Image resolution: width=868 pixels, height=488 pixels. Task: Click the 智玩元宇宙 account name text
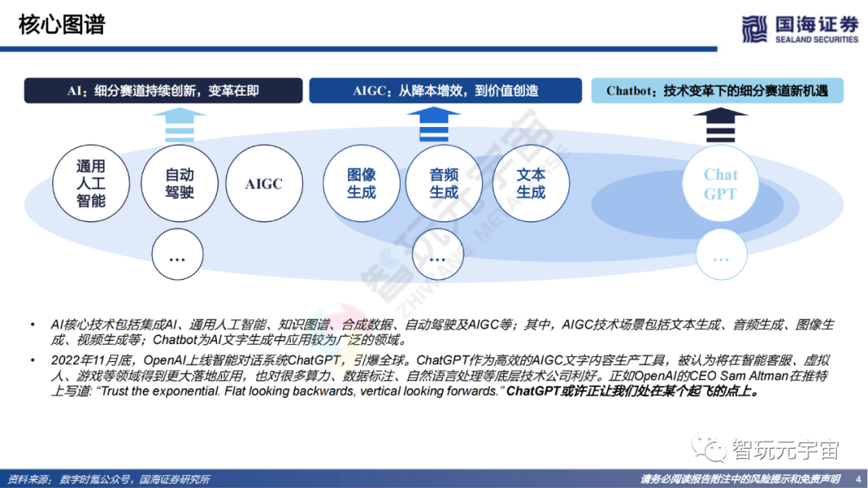click(785, 449)
